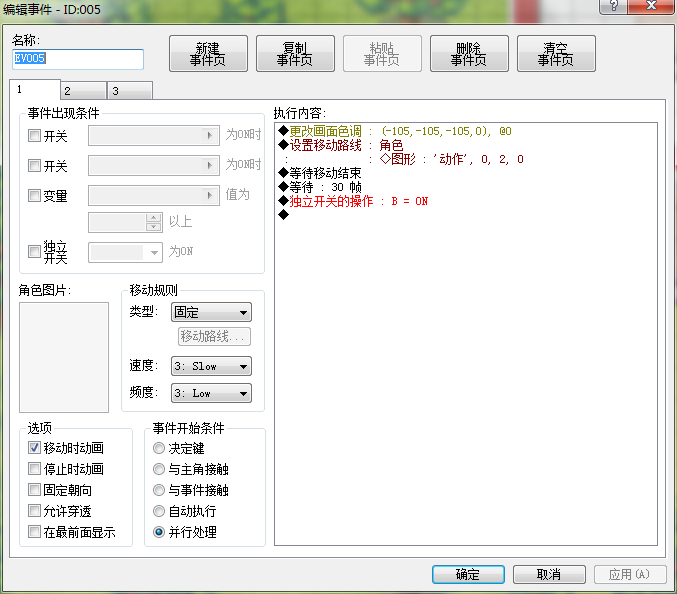The width and height of the screenshot is (677, 594).
Task: Check the 允许穿透 option
Action: click(x=34, y=511)
